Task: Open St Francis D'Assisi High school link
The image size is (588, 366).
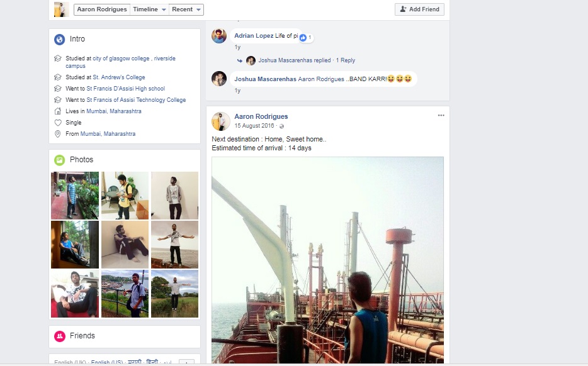Action: pyautogui.click(x=125, y=89)
